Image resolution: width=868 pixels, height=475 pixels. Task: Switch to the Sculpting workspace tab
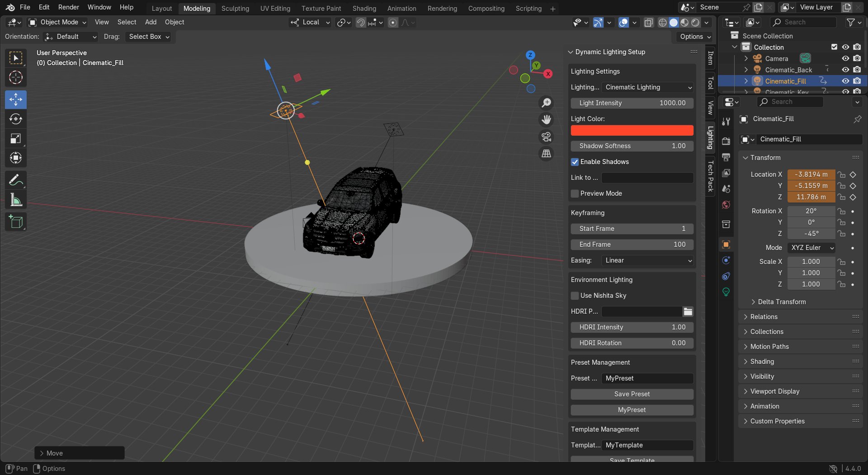pos(235,8)
